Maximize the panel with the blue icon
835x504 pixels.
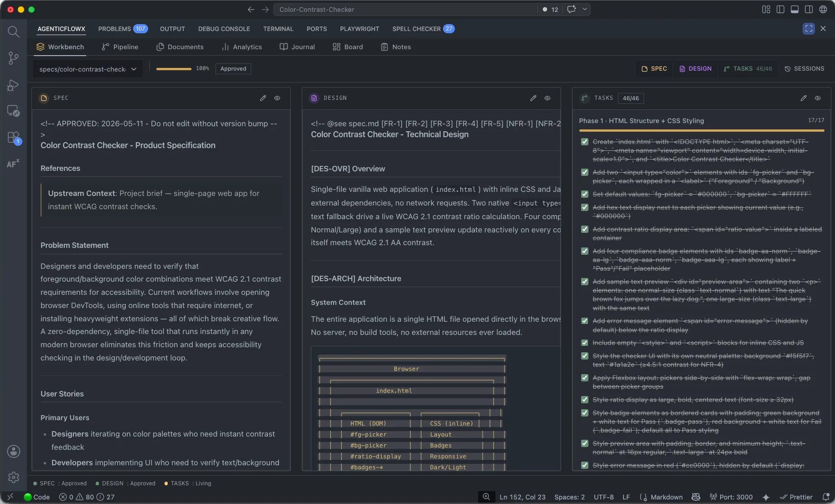click(809, 28)
